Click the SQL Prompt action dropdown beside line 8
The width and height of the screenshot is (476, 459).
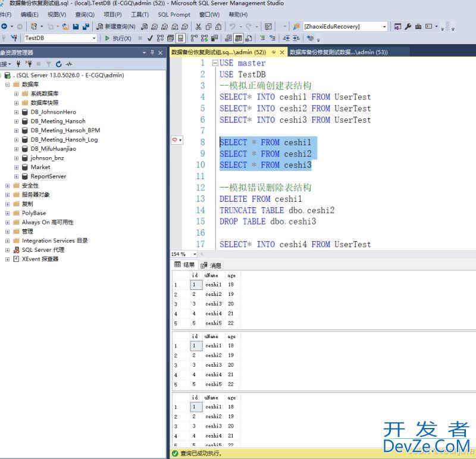tap(177, 140)
